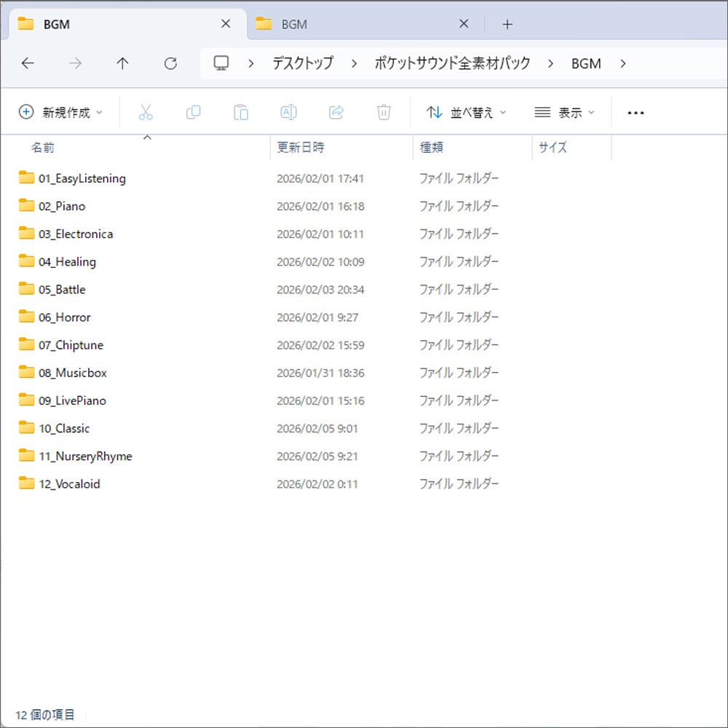Navigate to デスクトップ in the breadcrumb
728x728 pixels.
pyautogui.click(x=302, y=63)
